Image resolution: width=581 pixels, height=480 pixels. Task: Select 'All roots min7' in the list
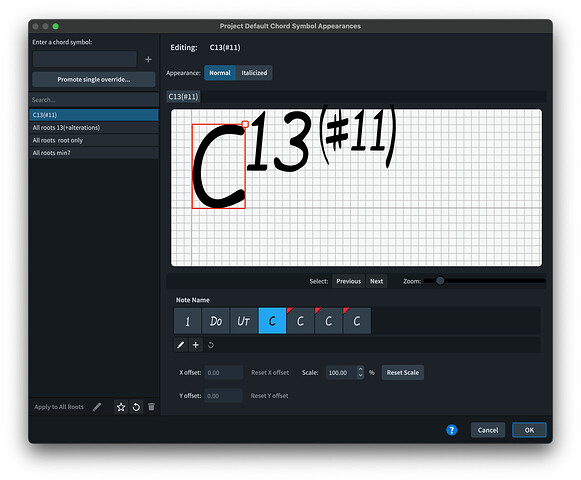(x=94, y=153)
